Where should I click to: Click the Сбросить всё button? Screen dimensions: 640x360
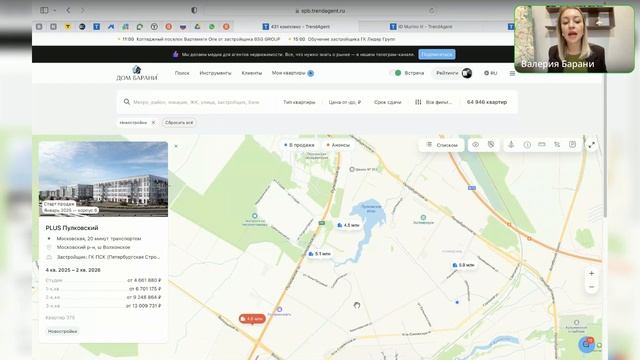(x=179, y=122)
